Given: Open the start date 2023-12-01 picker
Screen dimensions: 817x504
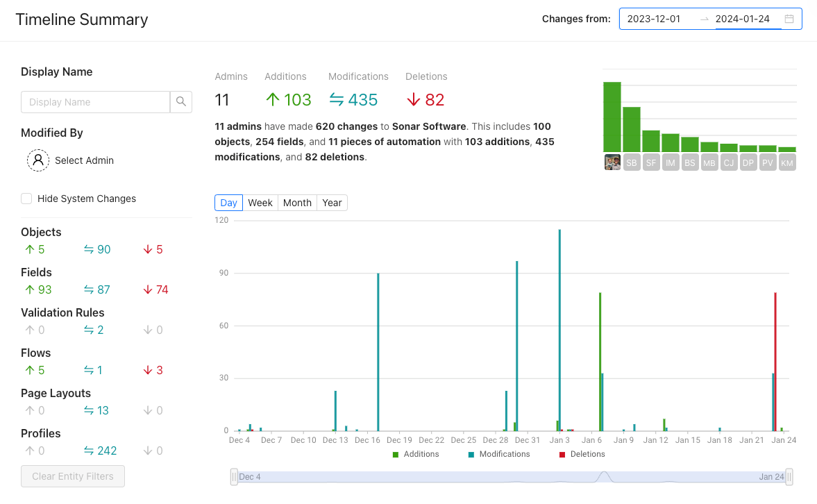Looking at the screenshot, I should tap(654, 19).
